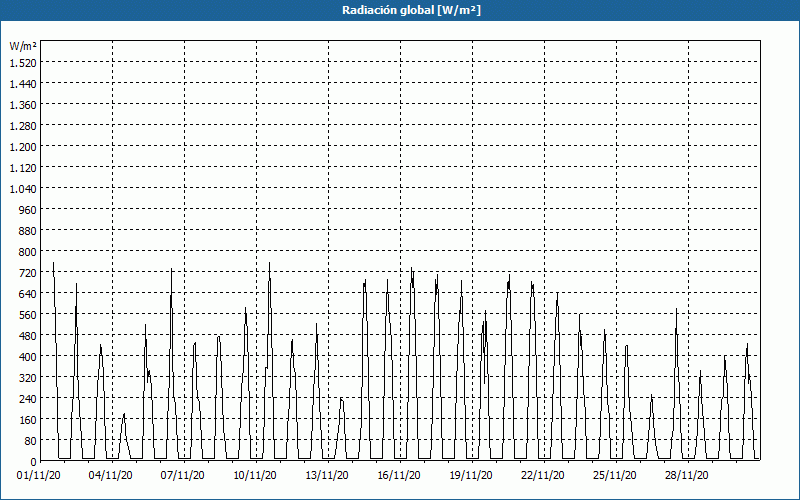Click the 07/11/20 date label
Image resolution: width=800 pixels, height=500 pixels.
(183, 476)
